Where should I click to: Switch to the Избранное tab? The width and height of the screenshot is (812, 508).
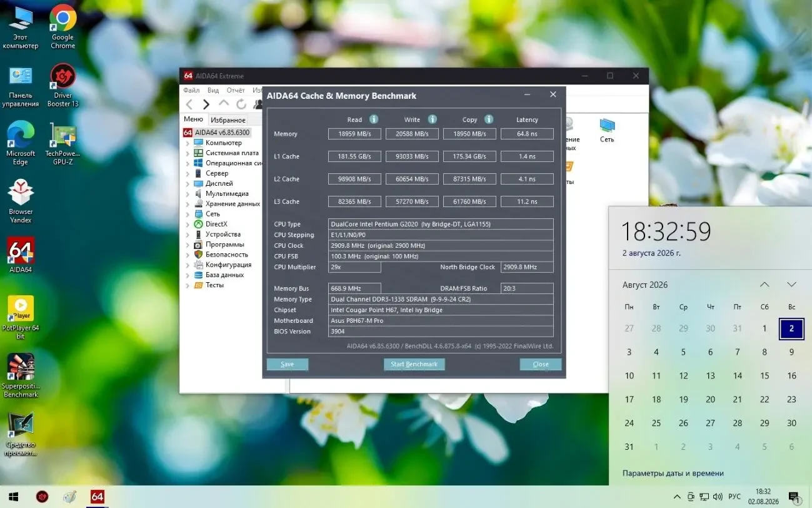point(228,120)
